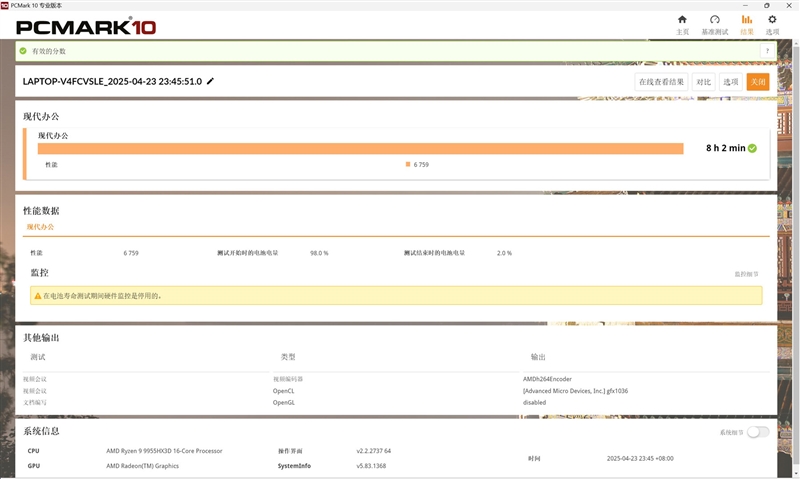Click the PCMARK 10 logo
Viewport: 800px width, 479px height.
[86, 27]
